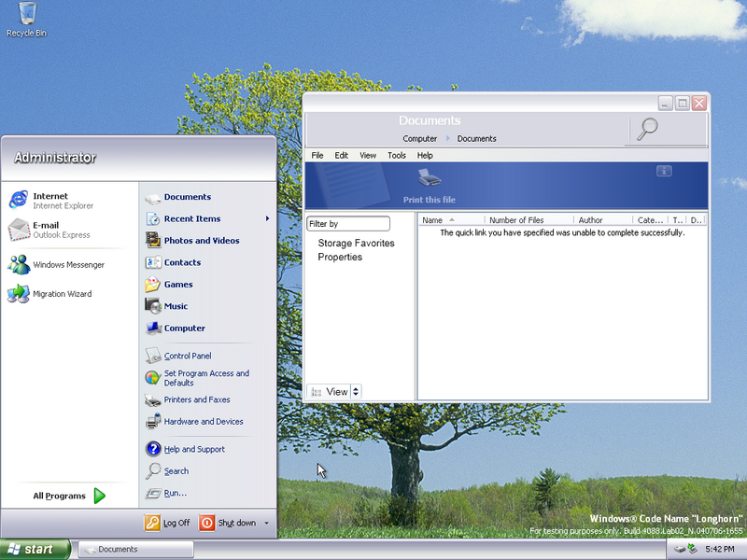
Task: Click the magnifying glass search icon
Action: 647,130
